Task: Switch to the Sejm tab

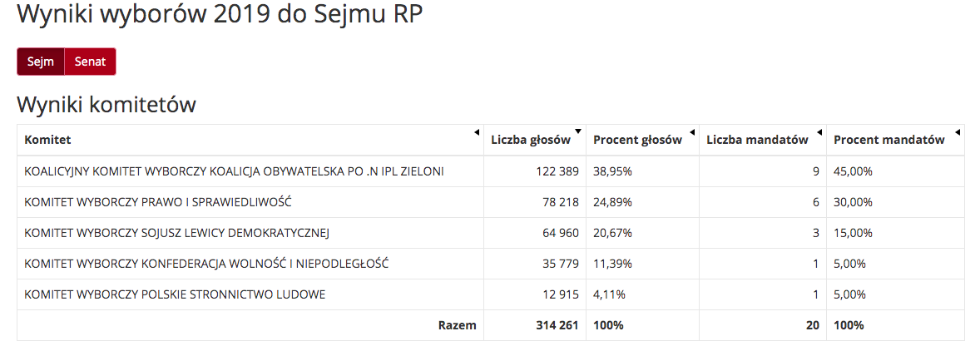Action: point(41,62)
